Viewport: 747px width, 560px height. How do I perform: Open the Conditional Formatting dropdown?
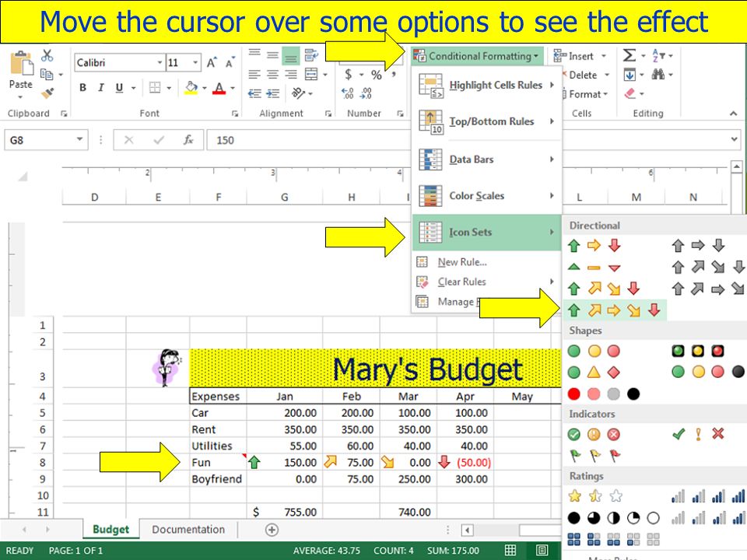476,56
